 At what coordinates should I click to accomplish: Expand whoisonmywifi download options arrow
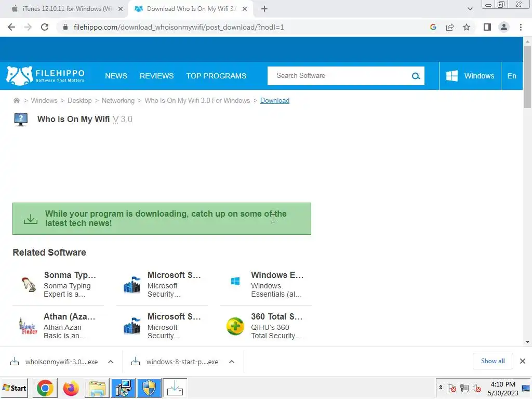pyautogui.click(x=111, y=362)
